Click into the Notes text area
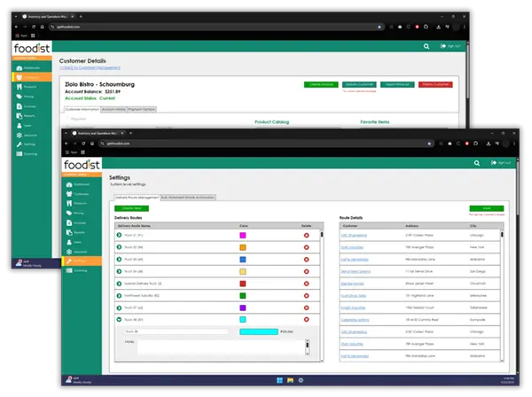Viewport: 532px width, 397px height. pos(222,348)
